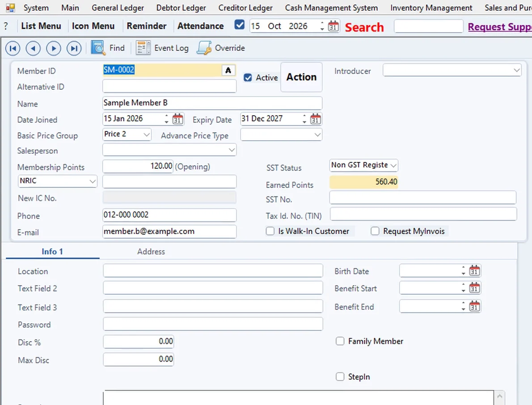
Task: Click the Attendance button
Action: (201, 26)
